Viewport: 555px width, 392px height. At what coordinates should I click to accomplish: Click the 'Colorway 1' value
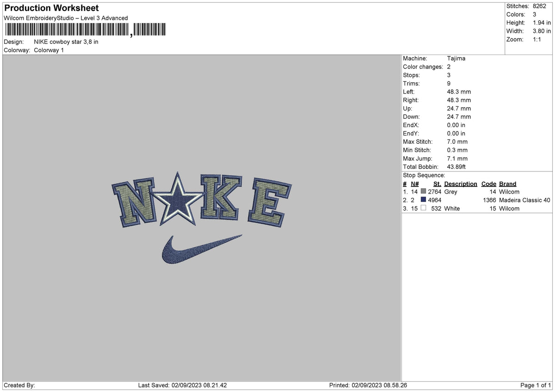click(49, 50)
